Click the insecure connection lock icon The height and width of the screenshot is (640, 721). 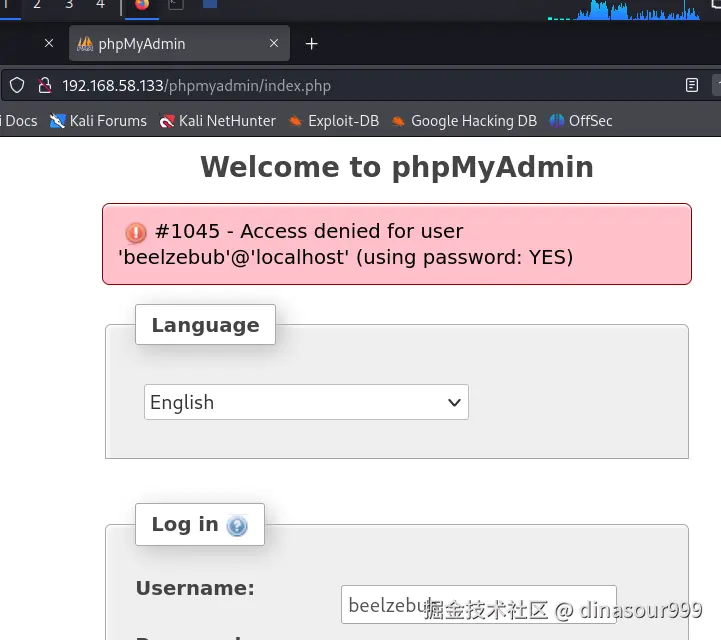45,86
